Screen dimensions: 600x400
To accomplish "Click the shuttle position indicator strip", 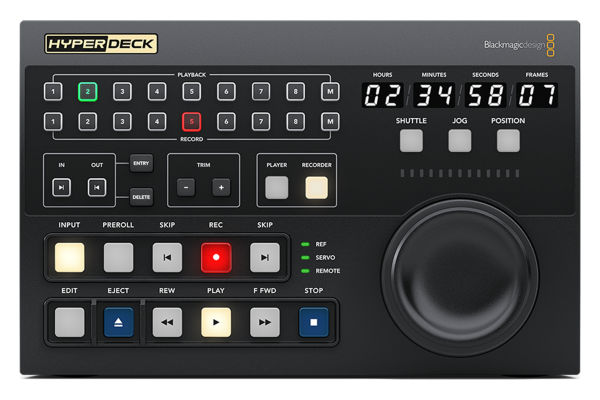I will click(460, 173).
